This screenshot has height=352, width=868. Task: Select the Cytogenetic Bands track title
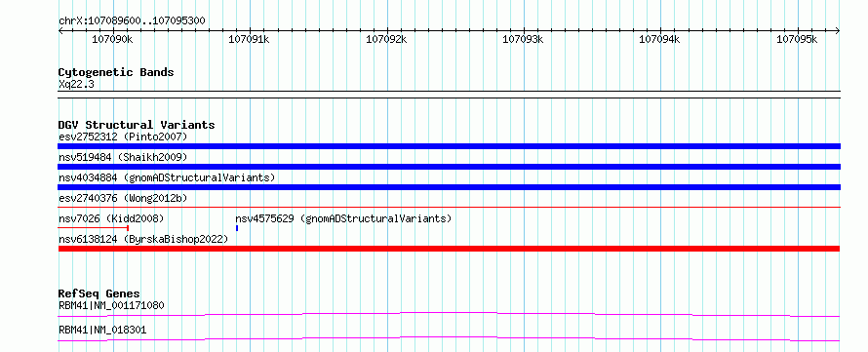[116, 72]
